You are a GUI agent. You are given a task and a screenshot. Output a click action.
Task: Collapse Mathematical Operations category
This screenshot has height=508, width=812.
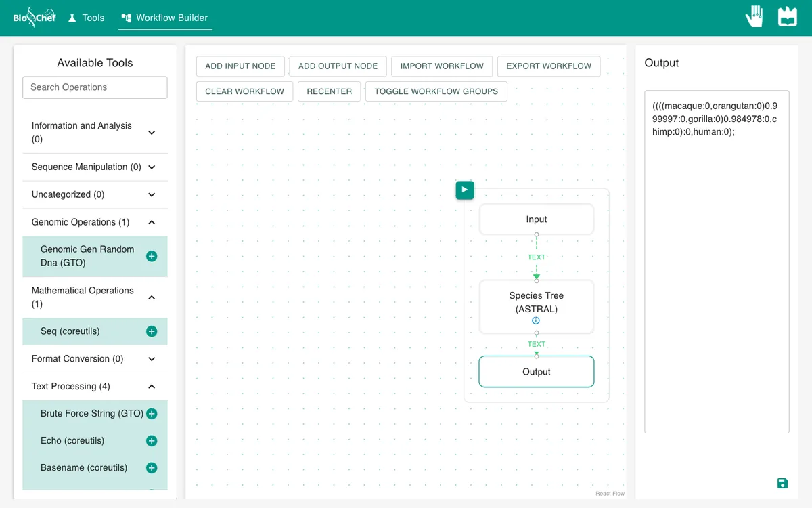point(95,297)
